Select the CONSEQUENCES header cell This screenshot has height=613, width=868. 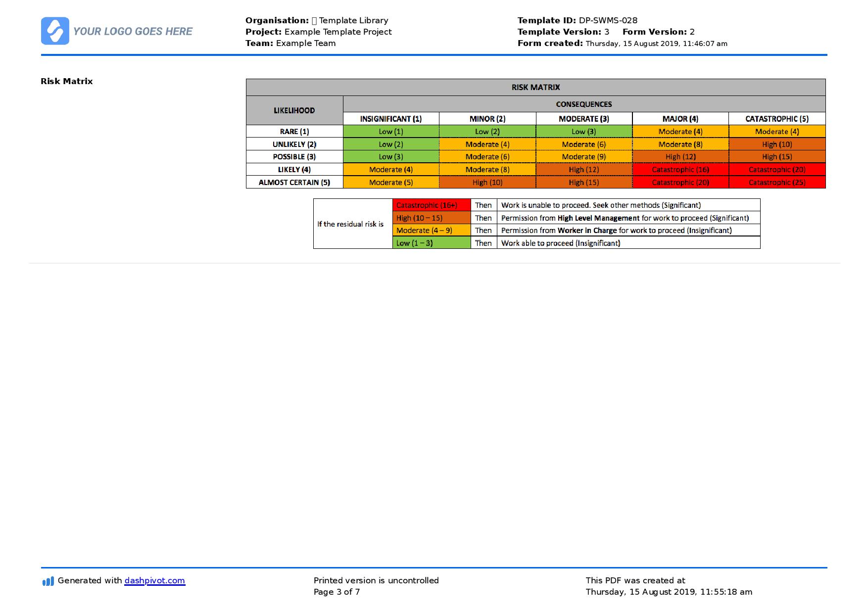pyautogui.click(x=583, y=104)
